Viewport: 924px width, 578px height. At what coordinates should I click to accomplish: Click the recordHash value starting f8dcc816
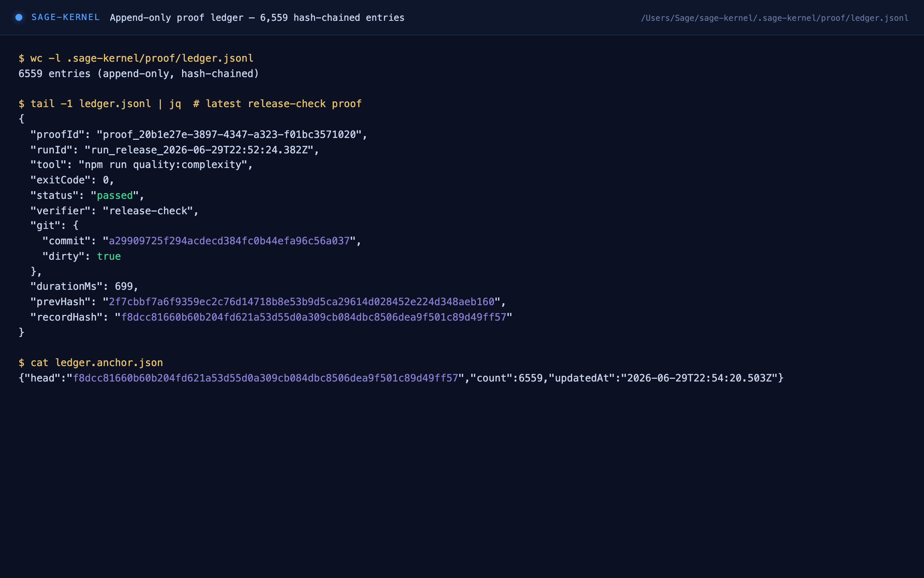(x=314, y=317)
